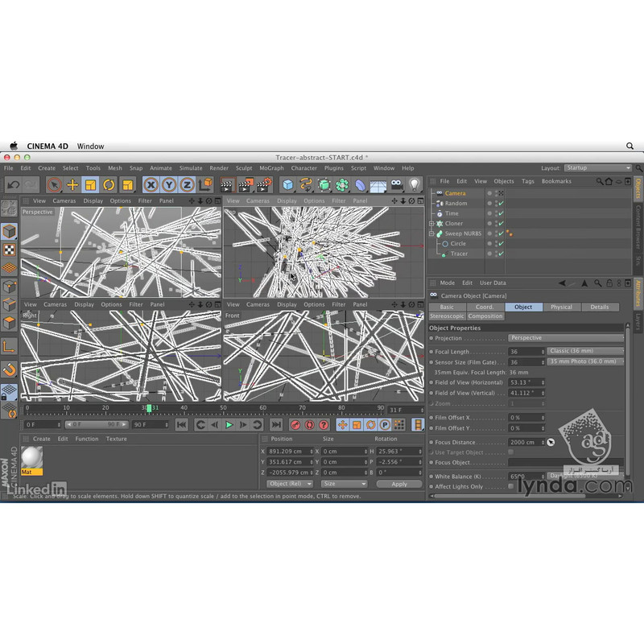Toggle the Random effector's green enable checkmark
The image size is (644, 644).
tap(501, 204)
